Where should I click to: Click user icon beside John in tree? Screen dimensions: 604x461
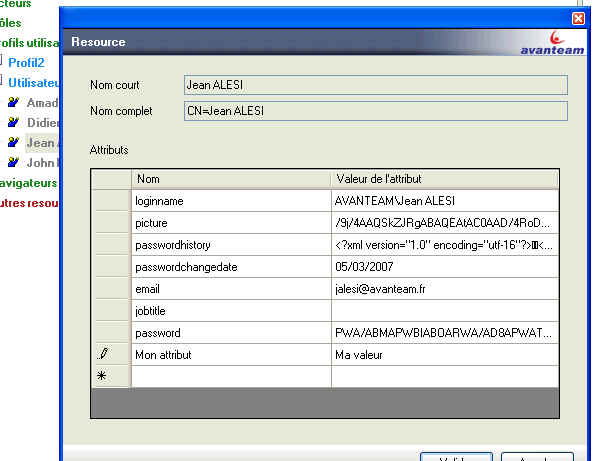pyautogui.click(x=14, y=162)
